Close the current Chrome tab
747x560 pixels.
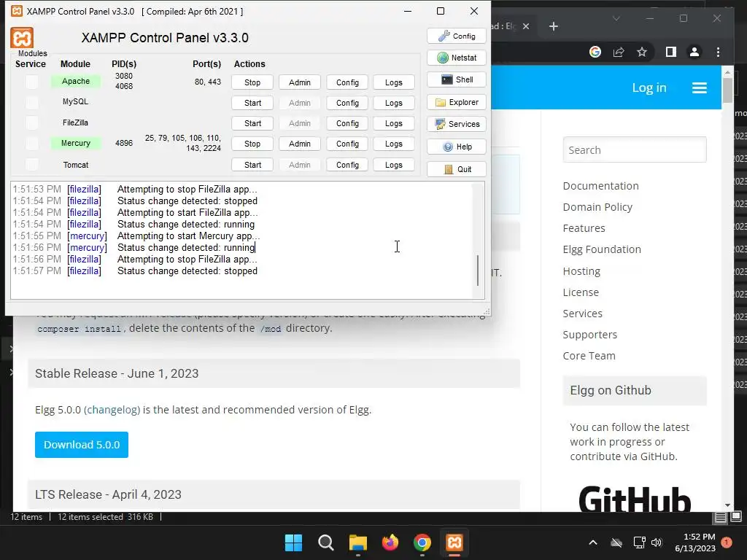tap(526, 26)
